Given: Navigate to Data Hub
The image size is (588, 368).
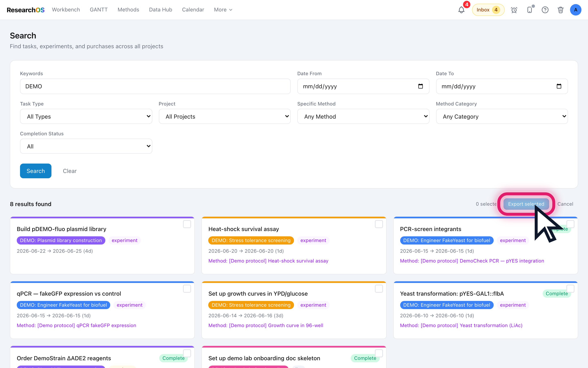Looking at the screenshot, I should click(x=160, y=10).
